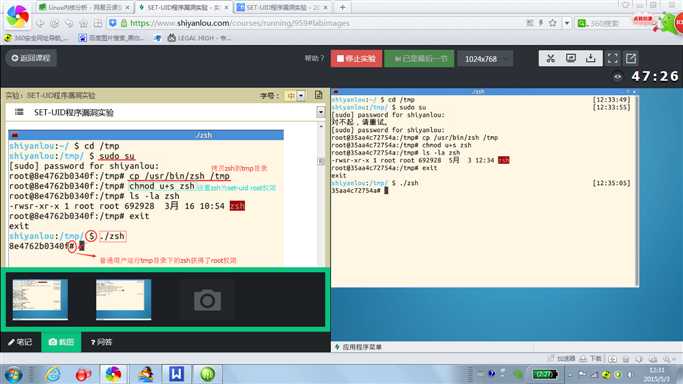Click the browser home icon
Viewport: 683px width, 384px height.
click(83, 23)
